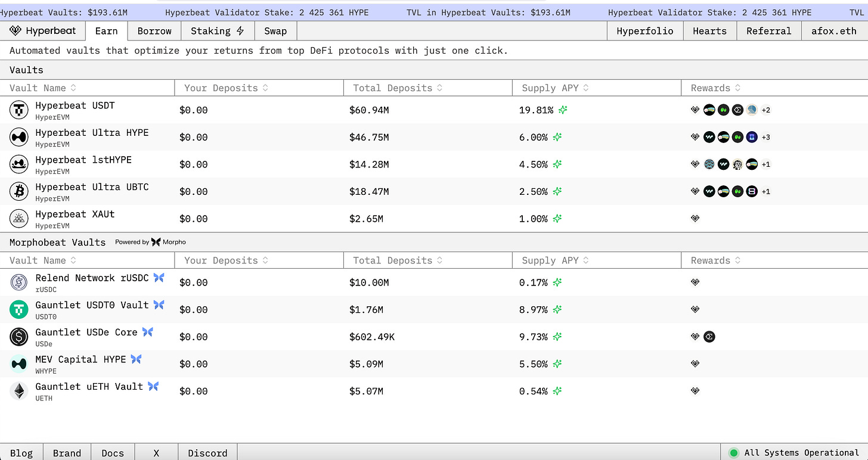Sort Morphobeat Vaults by Total Deposits
The width and height of the screenshot is (868, 460).
[398, 260]
